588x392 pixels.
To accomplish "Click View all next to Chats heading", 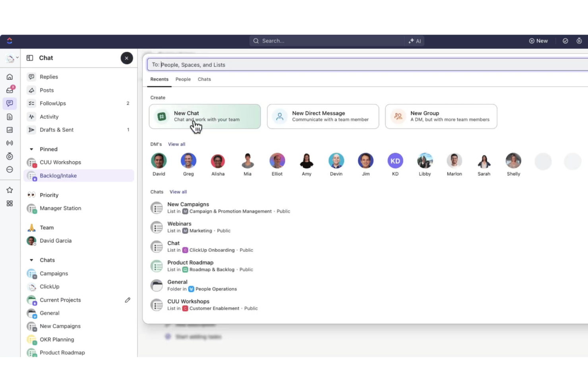I will pos(178,192).
